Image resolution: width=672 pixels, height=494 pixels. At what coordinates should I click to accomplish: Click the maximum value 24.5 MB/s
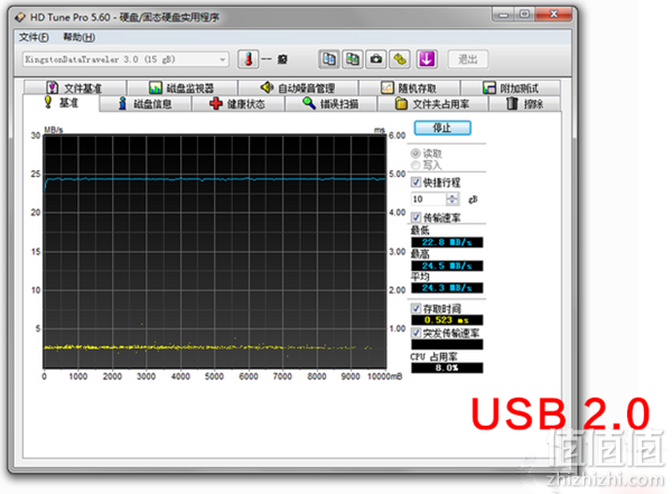(447, 266)
